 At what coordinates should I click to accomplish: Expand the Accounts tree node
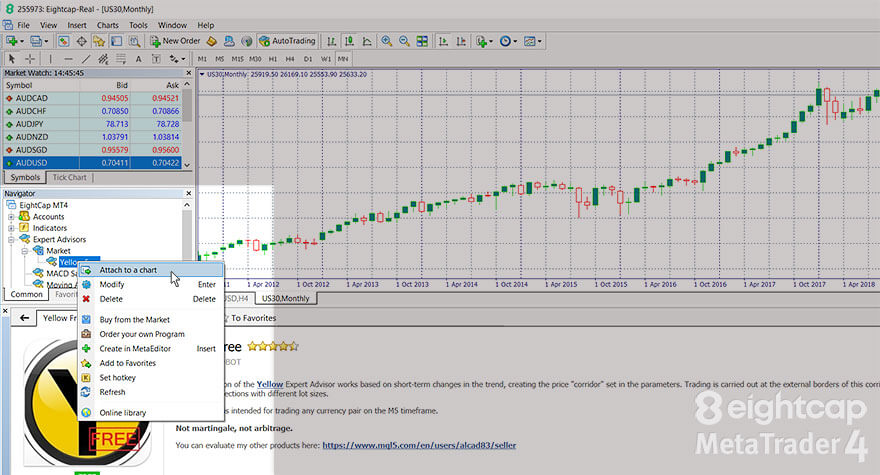click(11, 217)
